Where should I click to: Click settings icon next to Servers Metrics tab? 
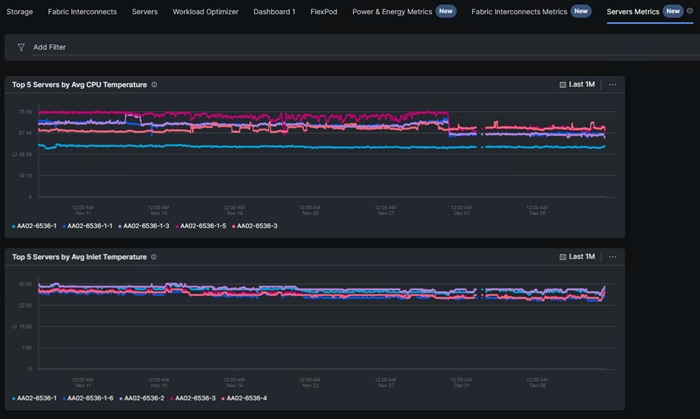[x=690, y=11]
